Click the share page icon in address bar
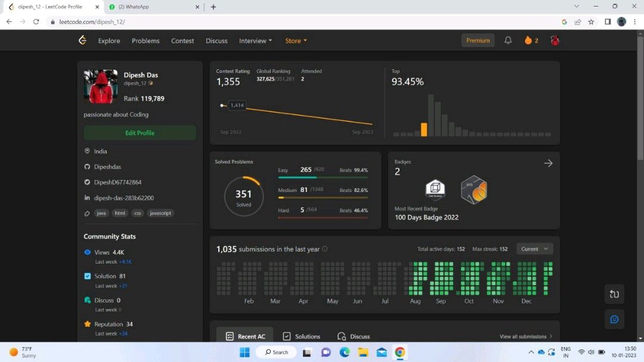The image size is (644, 362). pyautogui.click(x=578, y=22)
